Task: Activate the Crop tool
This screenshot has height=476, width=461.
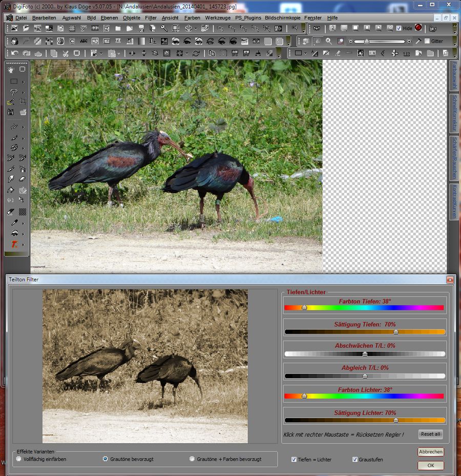Action: [23, 102]
